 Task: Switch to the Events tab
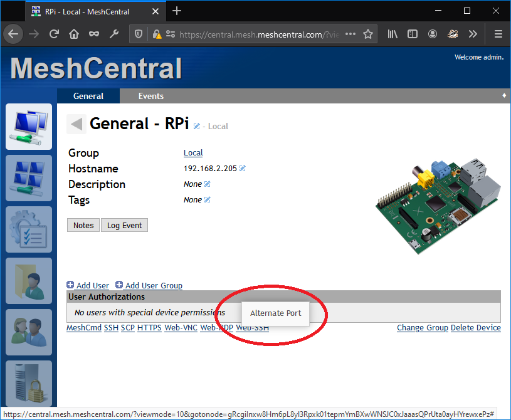point(150,96)
